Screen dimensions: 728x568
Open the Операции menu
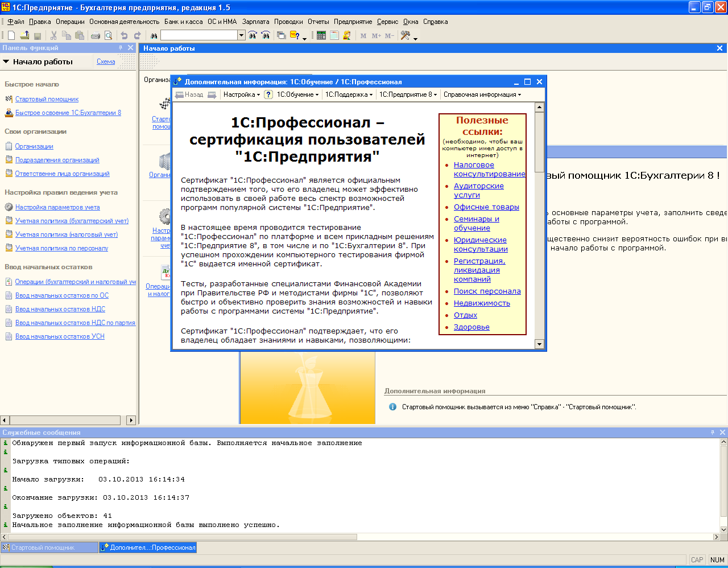point(70,22)
